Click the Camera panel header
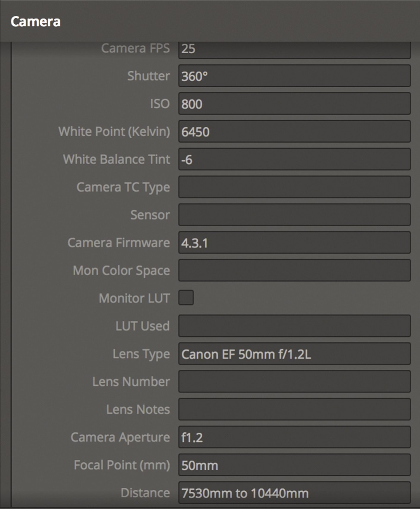 click(36, 21)
